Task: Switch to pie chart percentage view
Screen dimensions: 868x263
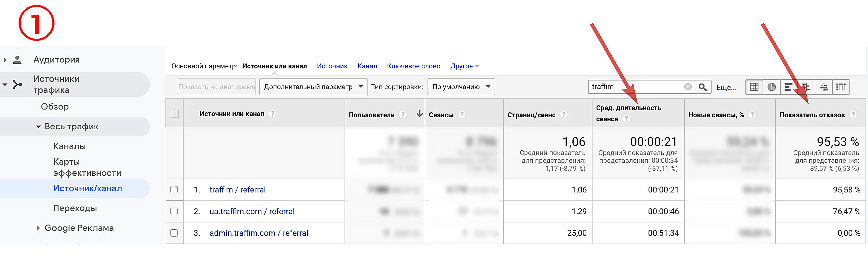Action: (x=772, y=87)
